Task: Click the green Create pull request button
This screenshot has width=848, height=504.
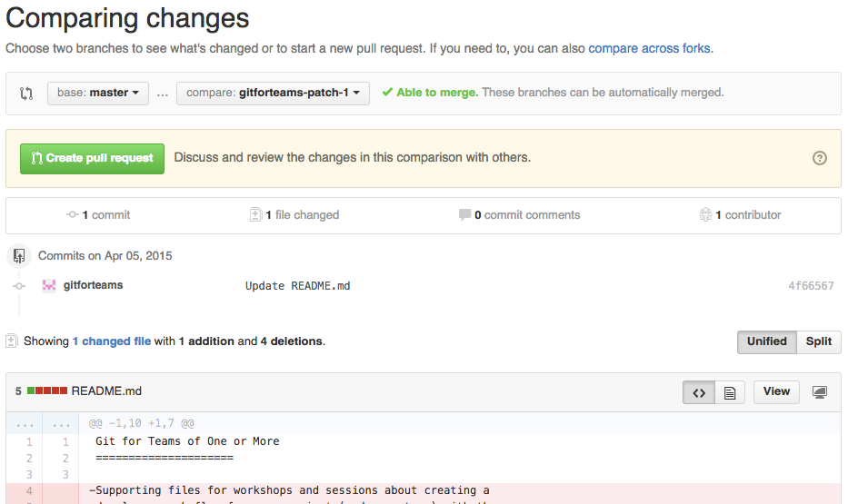Action: (x=92, y=158)
